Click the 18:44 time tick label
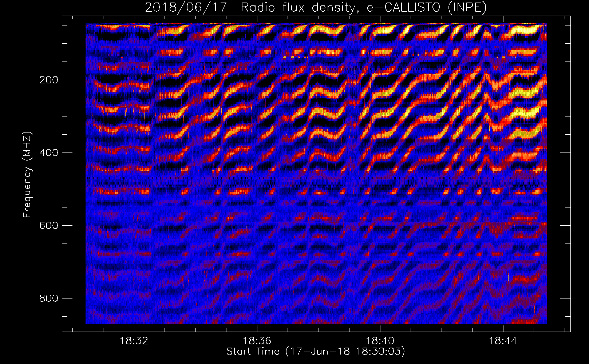 503,341
